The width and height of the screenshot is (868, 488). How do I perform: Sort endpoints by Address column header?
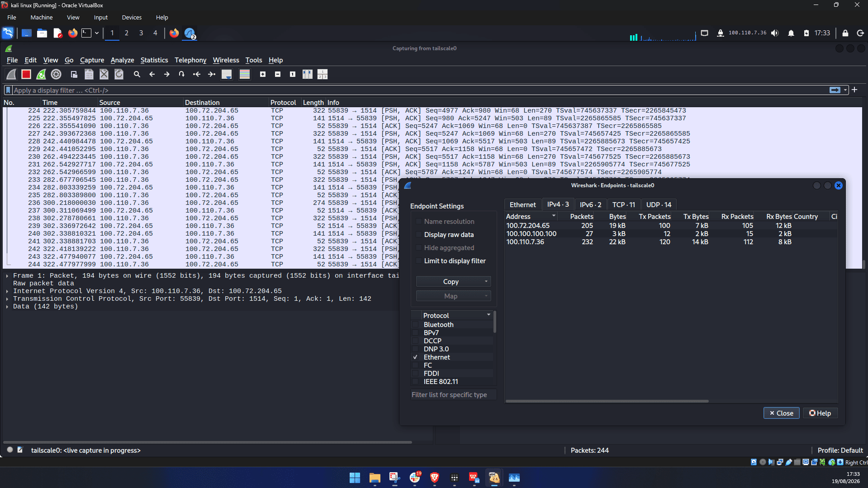coord(531,217)
